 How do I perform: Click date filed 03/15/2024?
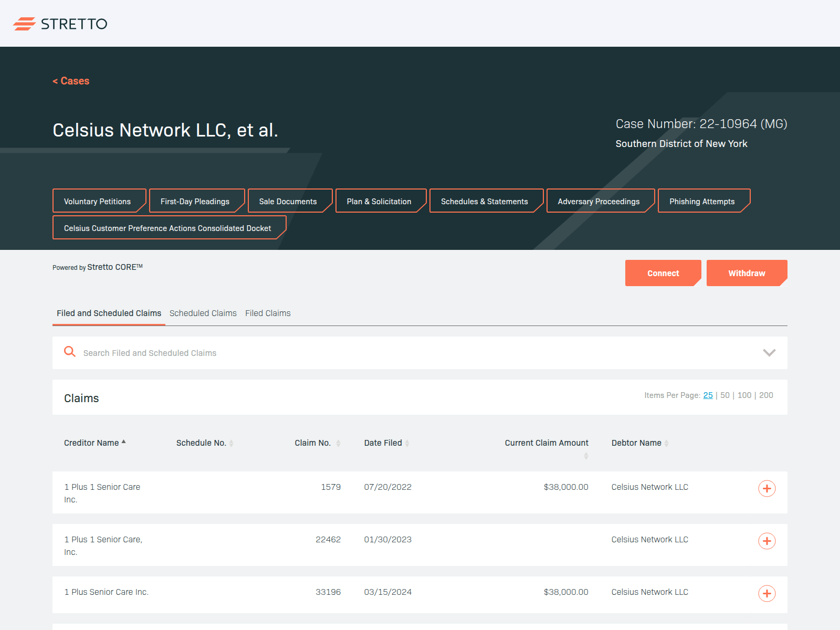(388, 592)
